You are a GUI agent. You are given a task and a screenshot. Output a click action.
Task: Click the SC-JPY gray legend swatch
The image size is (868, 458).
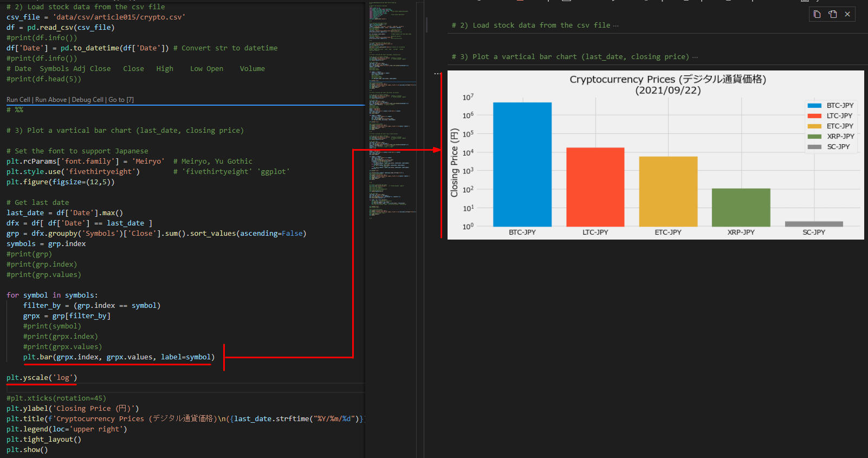814,147
